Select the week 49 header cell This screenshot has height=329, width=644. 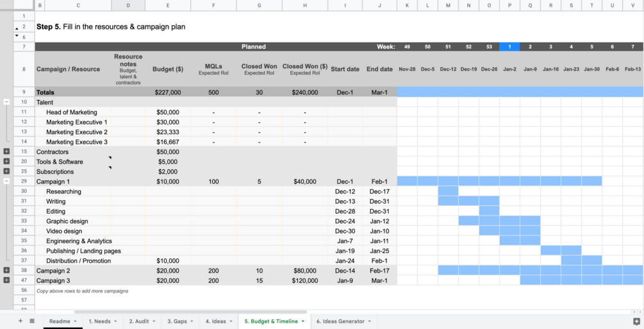pos(407,47)
